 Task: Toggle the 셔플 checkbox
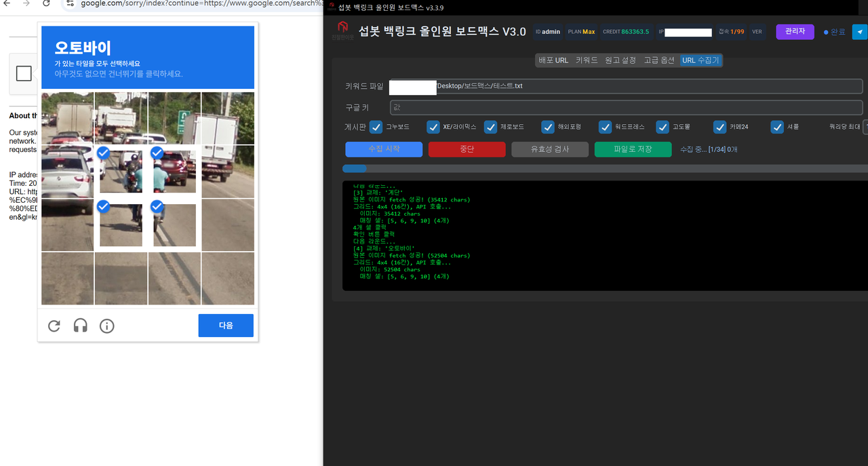coord(777,127)
